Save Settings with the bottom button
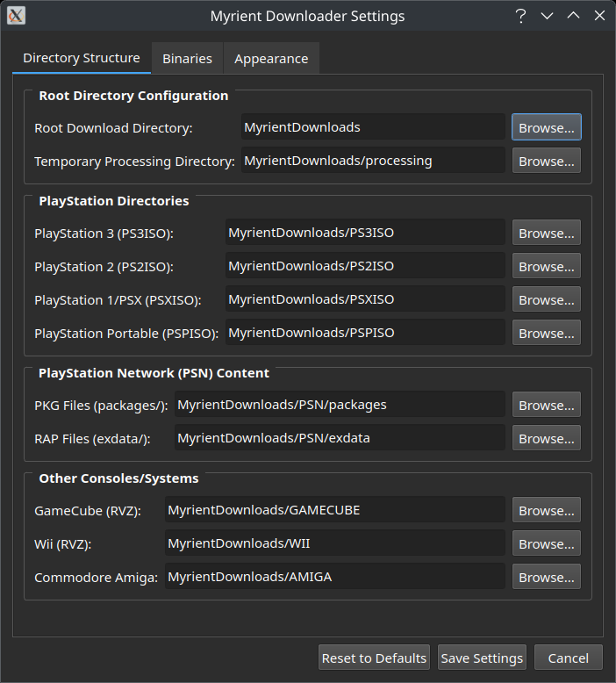Image resolution: width=616 pixels, height=683 pixels. click(481, 658)
